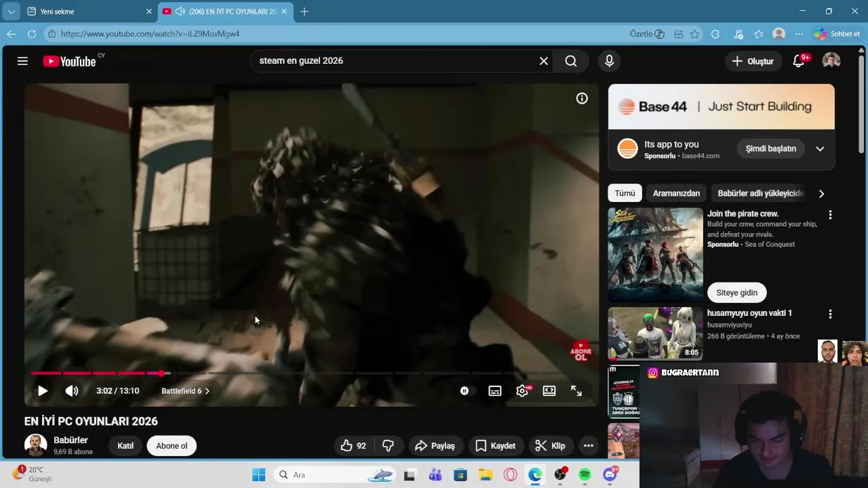868x488 pixels.
Task: Open the YouTube guide hamburger menu
Action: 22,61
